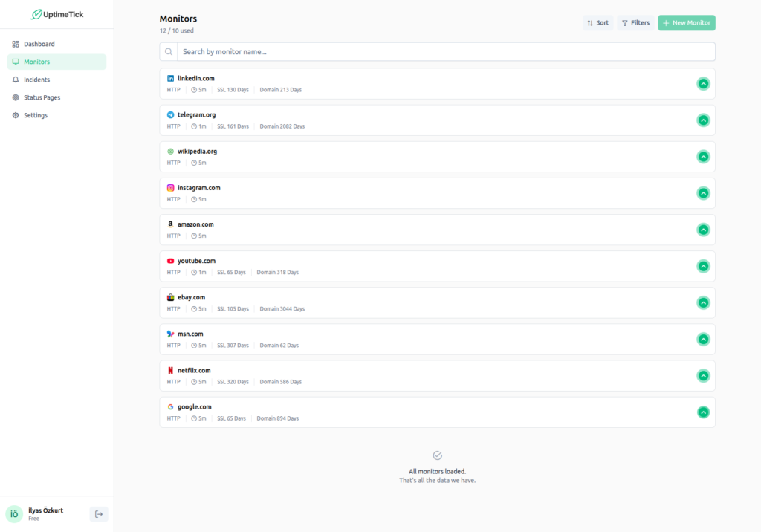
Task: Navigate to Settings in the sidebar
Action: (35, 115)
